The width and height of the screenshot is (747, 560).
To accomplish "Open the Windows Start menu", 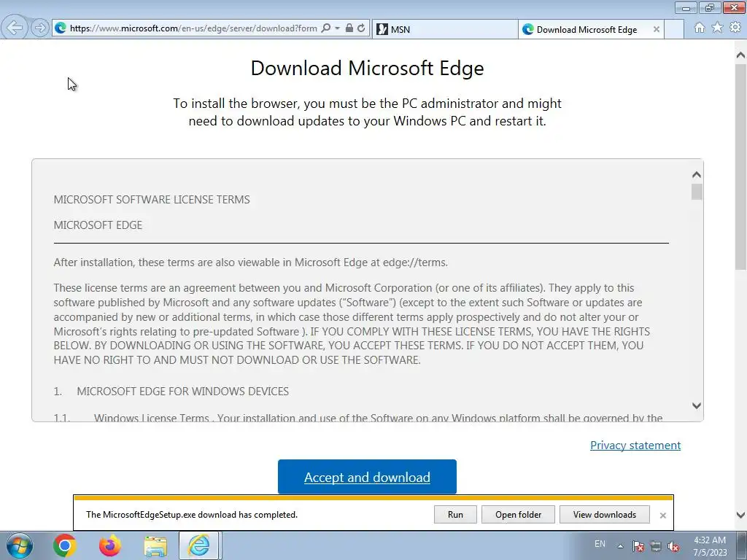I will point(20,545).
